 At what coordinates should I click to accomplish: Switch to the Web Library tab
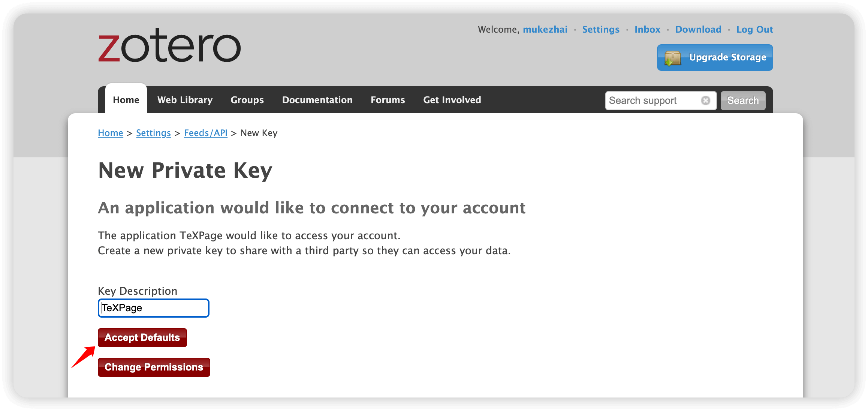[185, 100]
